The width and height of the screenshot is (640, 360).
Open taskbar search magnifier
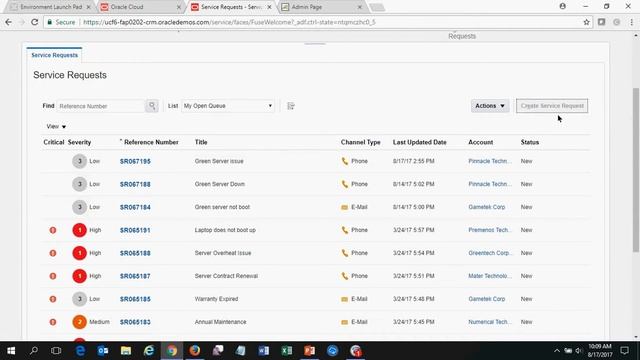click(x=34, y=351)
